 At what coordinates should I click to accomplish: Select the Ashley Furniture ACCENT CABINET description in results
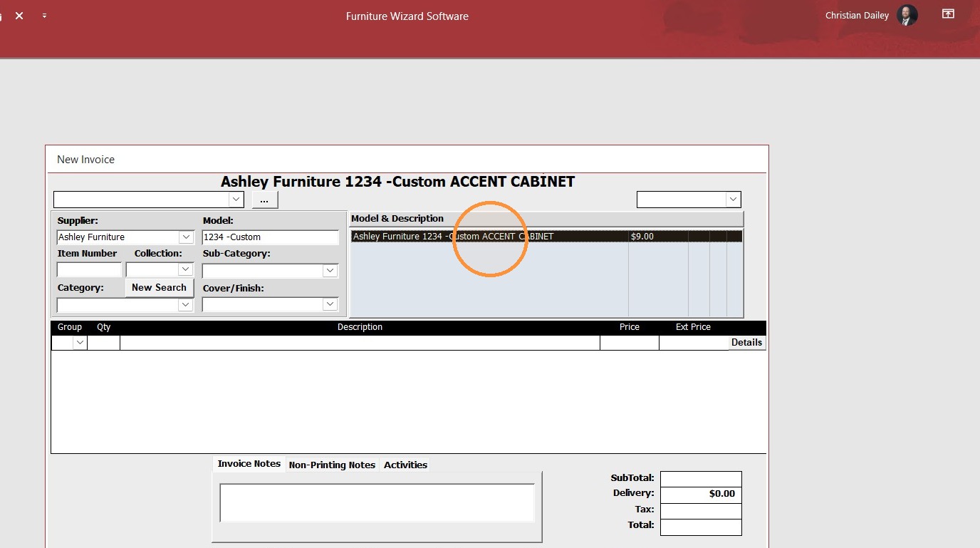(453, 237)
